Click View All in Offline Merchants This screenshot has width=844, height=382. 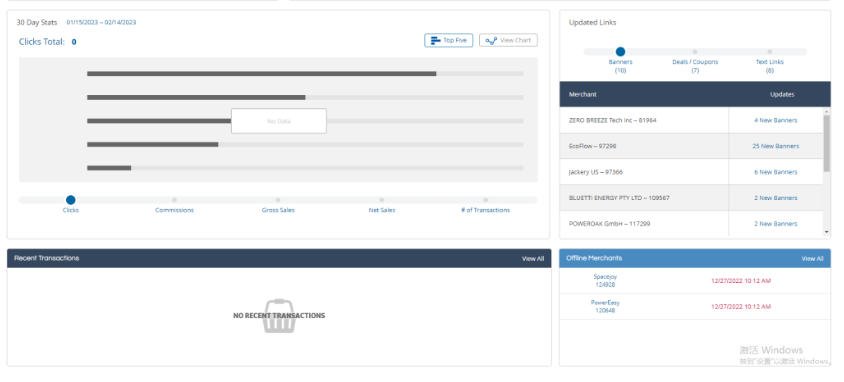(812, 259)
